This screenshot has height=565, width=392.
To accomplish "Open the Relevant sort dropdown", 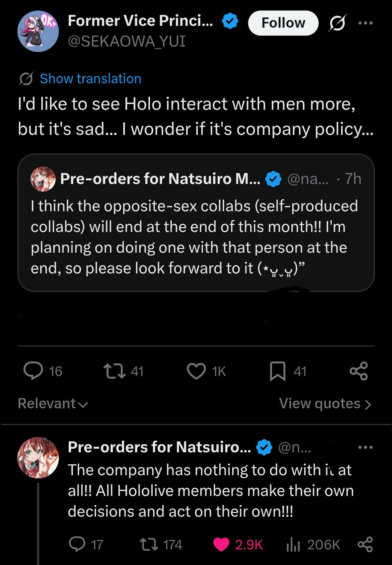I will coord(53,404).
